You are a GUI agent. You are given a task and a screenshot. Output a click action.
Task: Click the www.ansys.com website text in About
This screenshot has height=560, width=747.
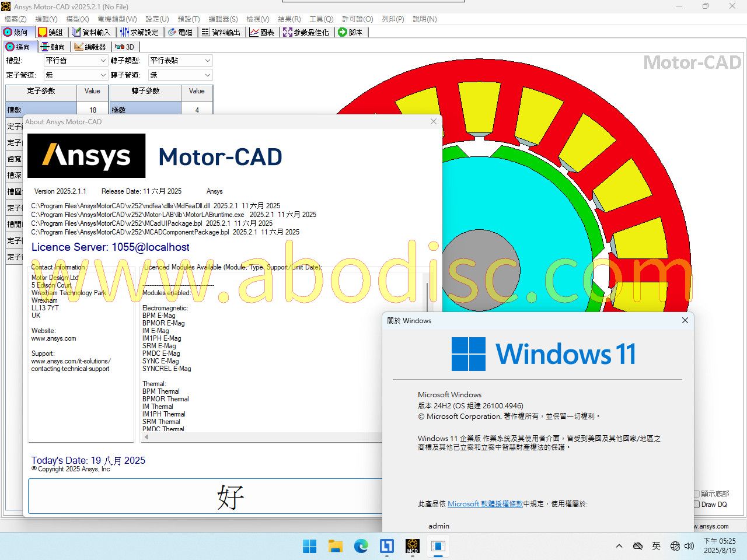54,338
